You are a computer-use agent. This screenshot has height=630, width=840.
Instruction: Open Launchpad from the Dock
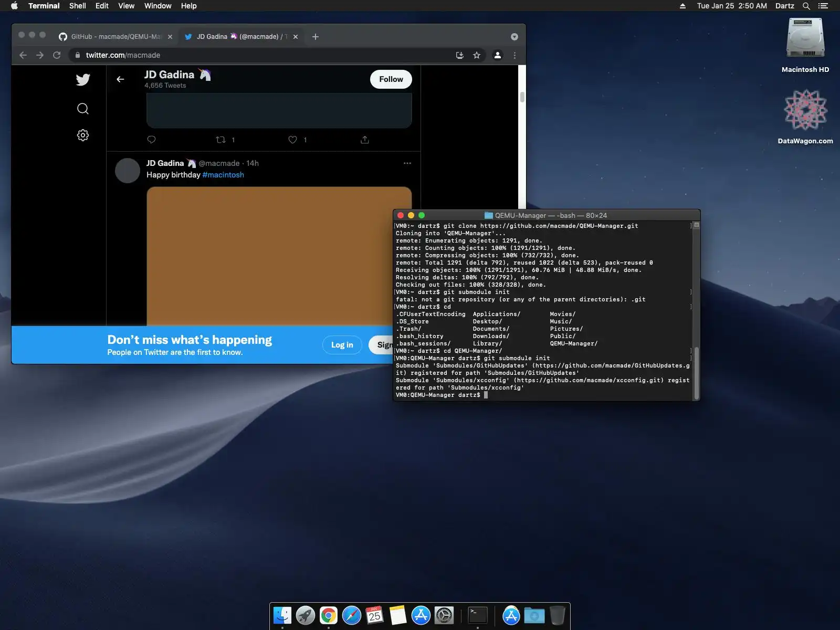[x=306, y=615]
